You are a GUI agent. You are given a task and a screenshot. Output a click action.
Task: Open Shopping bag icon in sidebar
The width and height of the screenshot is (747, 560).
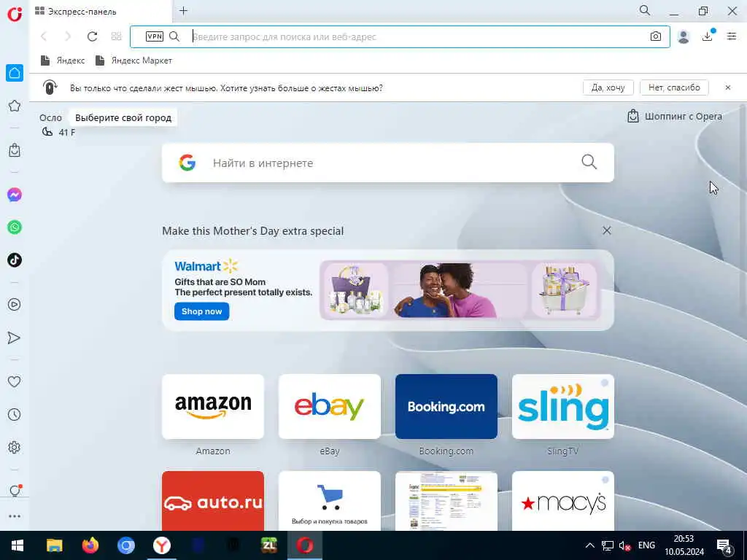(x=15, y=150)
